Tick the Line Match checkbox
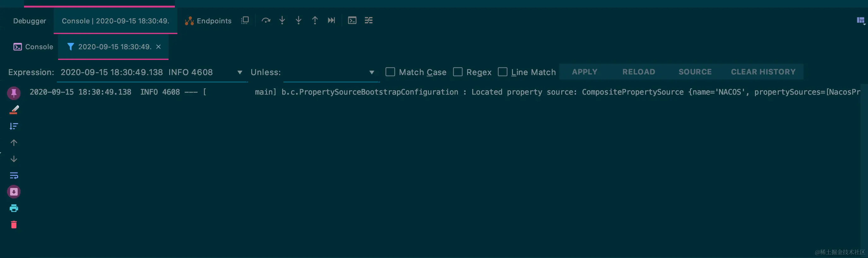The image size is (868, 258). 502,72
